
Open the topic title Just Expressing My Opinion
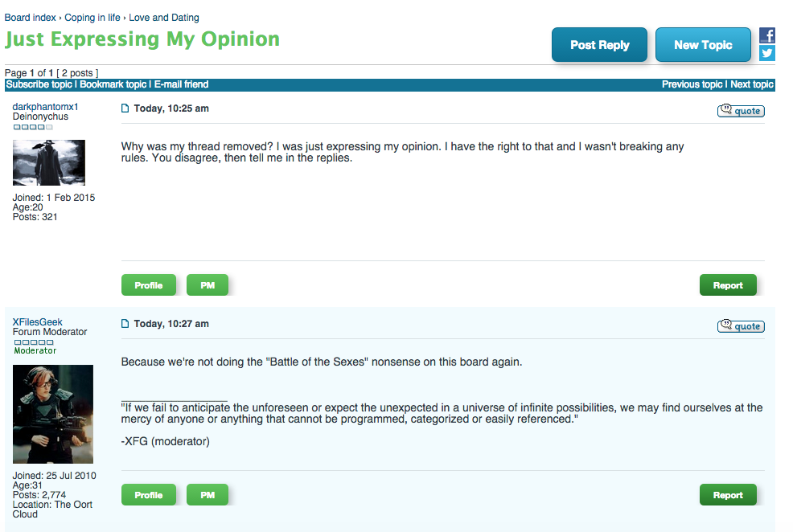[x=142, y=39]
